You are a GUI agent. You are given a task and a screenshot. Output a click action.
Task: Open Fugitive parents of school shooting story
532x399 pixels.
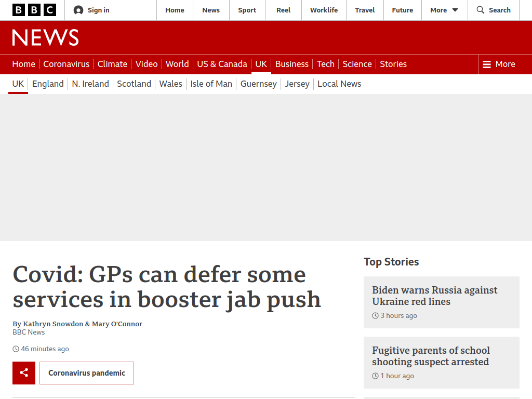pyautogui.click(x=431, y=356)
